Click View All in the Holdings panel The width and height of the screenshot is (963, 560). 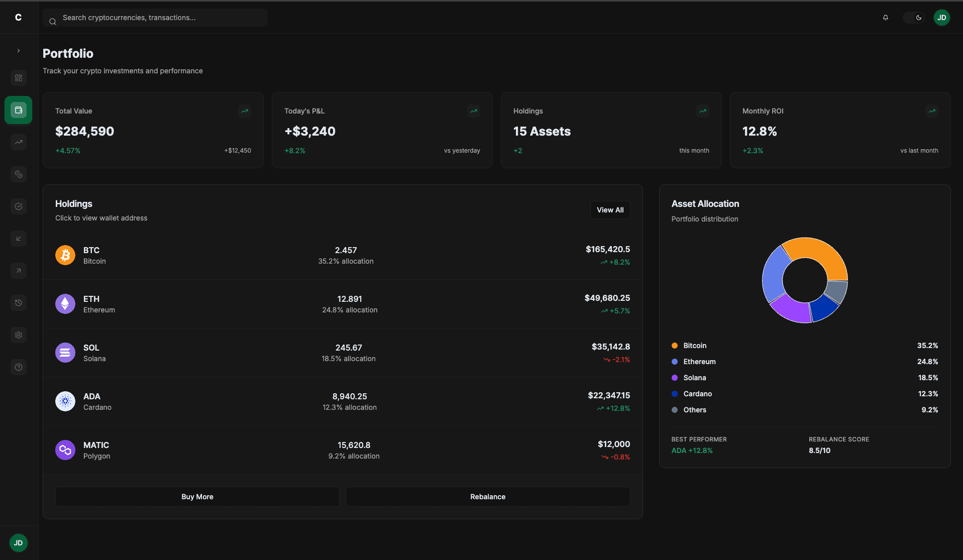pos(610,210)
